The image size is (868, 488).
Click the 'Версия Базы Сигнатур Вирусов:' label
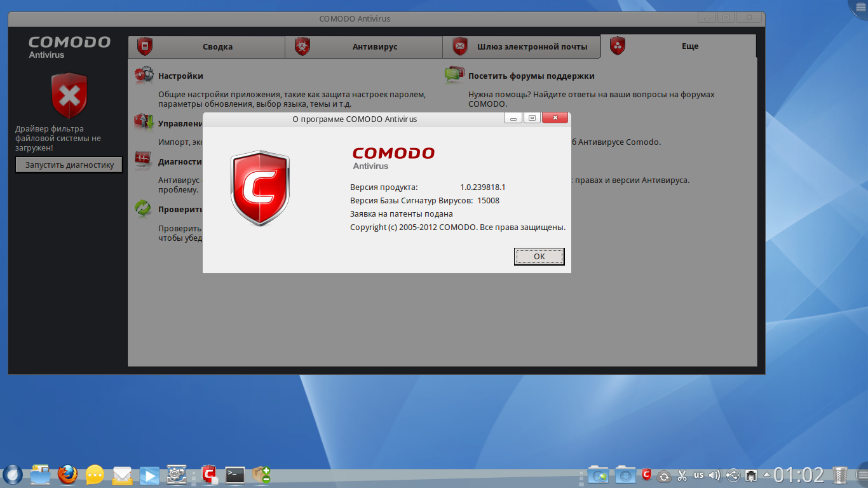point(411,200)
